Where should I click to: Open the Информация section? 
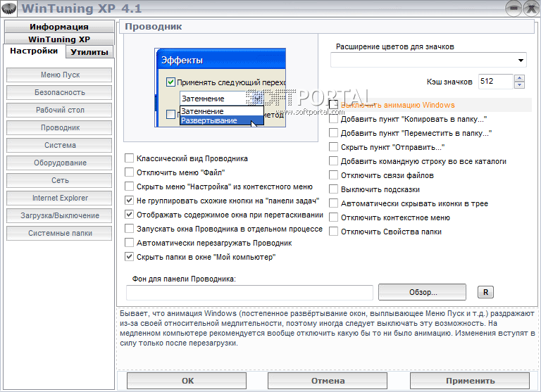point(59,27)
